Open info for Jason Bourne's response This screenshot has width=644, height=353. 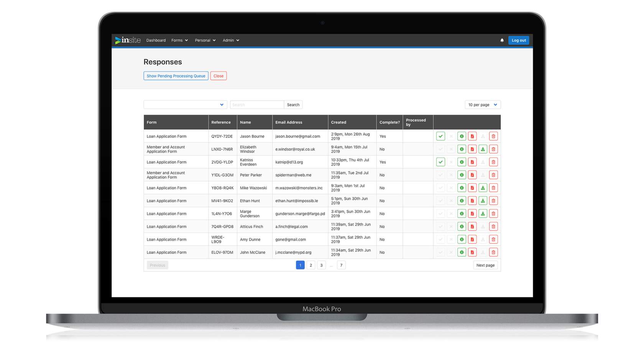[462, 136]
